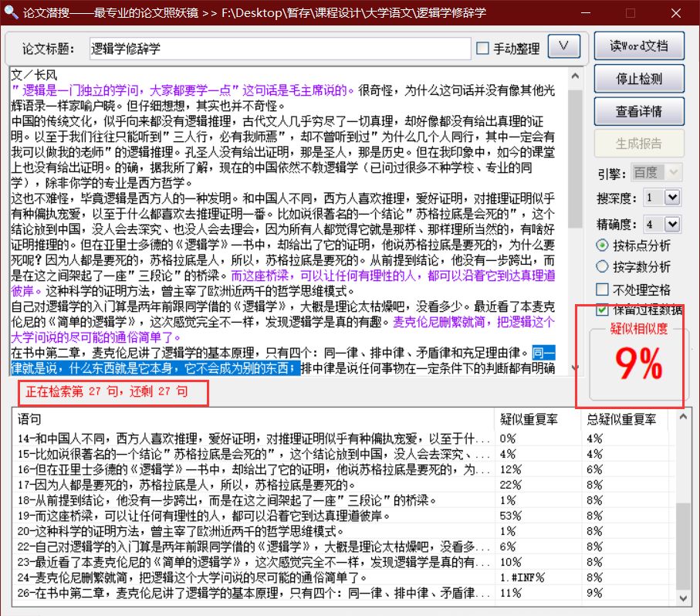
Task: Click the scroll-down arrow of the results table
Action: tap(682, 597)
